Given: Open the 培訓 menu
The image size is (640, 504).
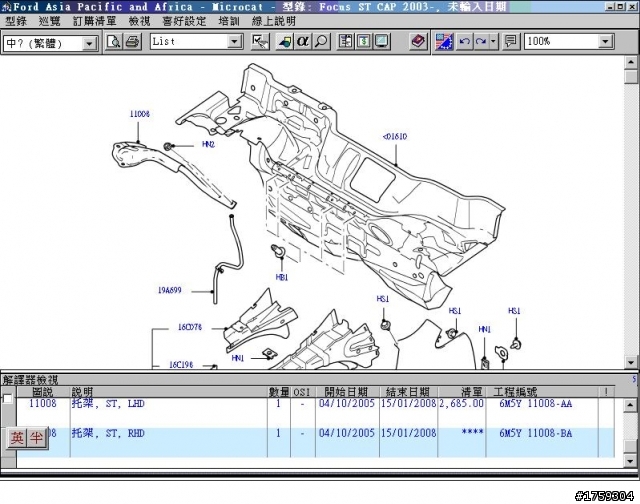Looking at the screenshot, I should [x=229, y=21].
